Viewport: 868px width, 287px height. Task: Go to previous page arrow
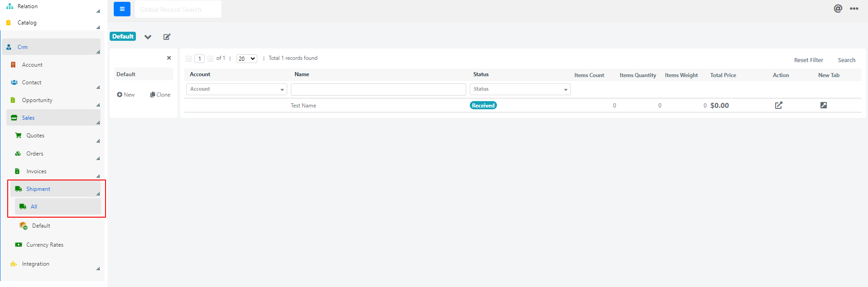189,58
